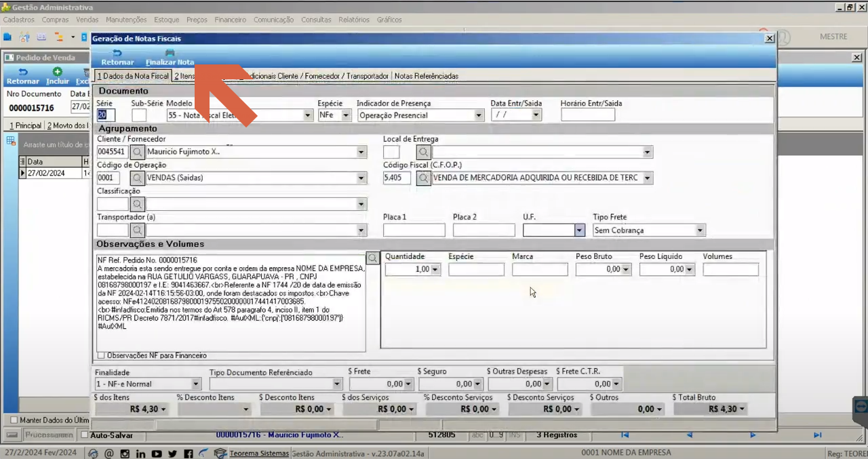Open the Financeiro menu

point(231,20)
